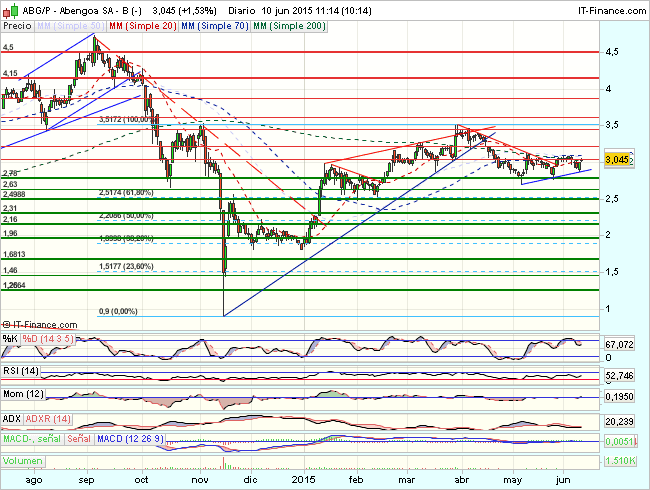650x490 pixels.
Task: Click the 1,96 support level label
Action: point(10,233)
